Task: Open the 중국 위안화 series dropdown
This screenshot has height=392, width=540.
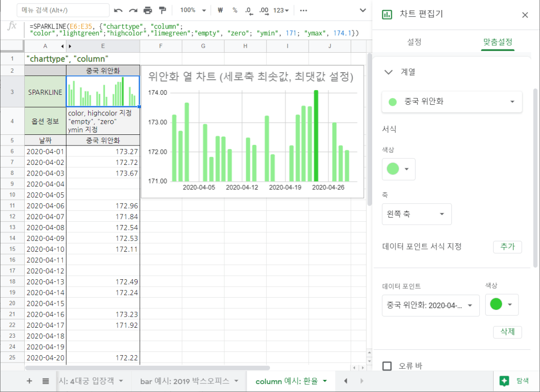Action: 451,102
